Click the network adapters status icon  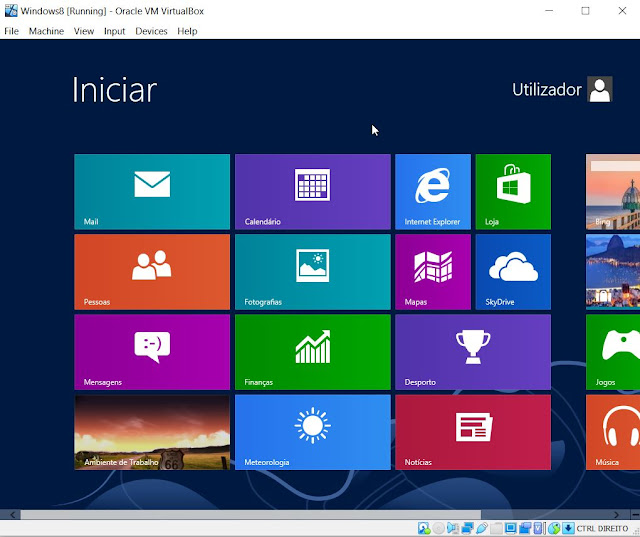click(468, 528)
